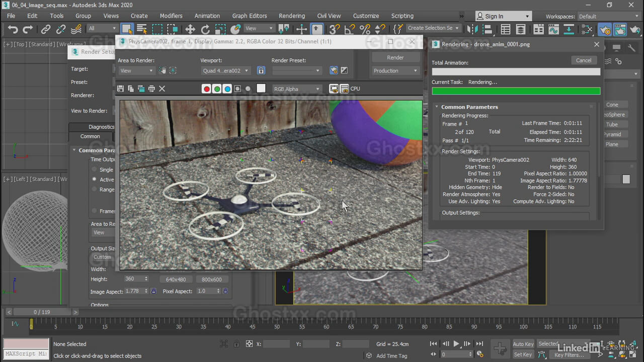Click the green Current Task progress bar
The width and height of the screenshot is (644, 362).
[x=516, y=91]
